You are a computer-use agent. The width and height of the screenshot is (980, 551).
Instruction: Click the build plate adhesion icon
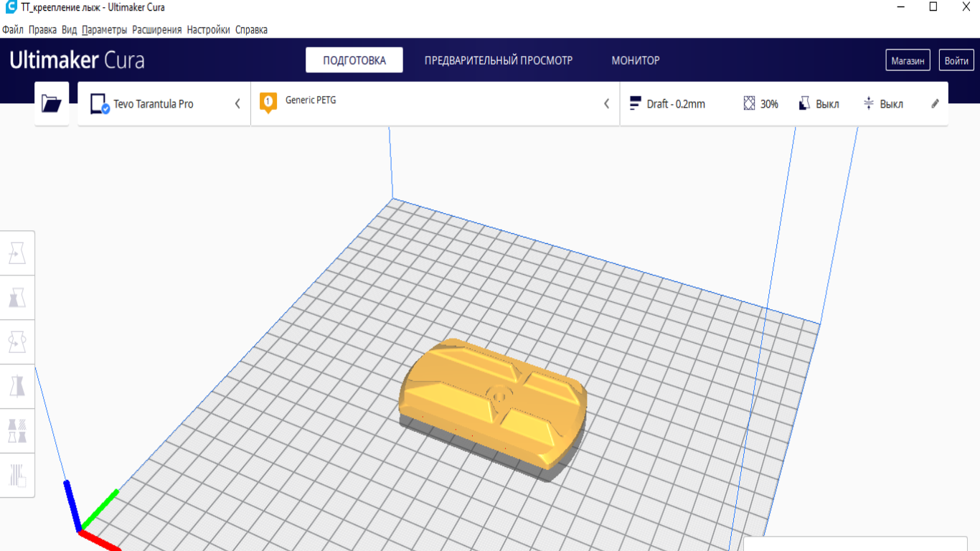pos(869,104)
